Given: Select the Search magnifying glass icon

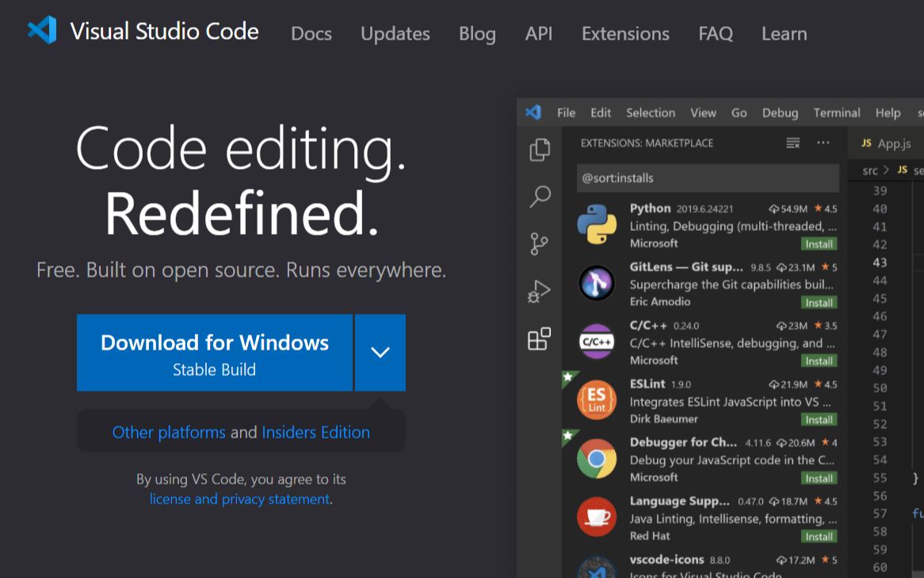Looking at the screenshot, I should coord(540,197).
